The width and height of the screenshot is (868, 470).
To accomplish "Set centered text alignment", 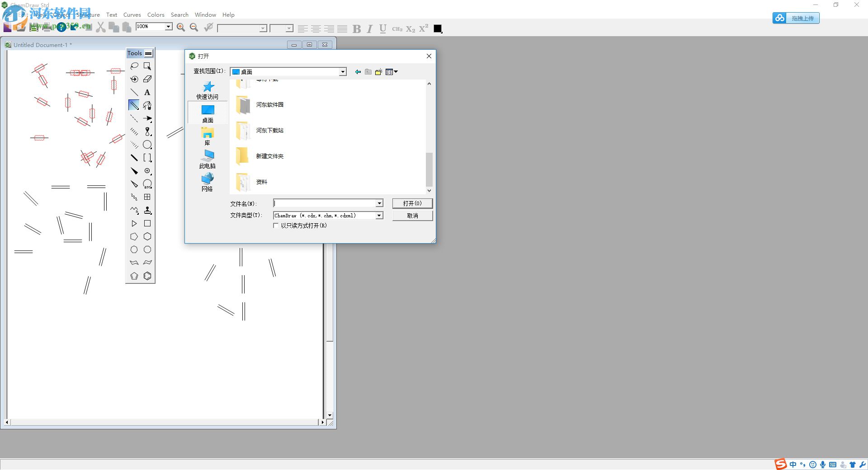I will [x=316, y=29].
